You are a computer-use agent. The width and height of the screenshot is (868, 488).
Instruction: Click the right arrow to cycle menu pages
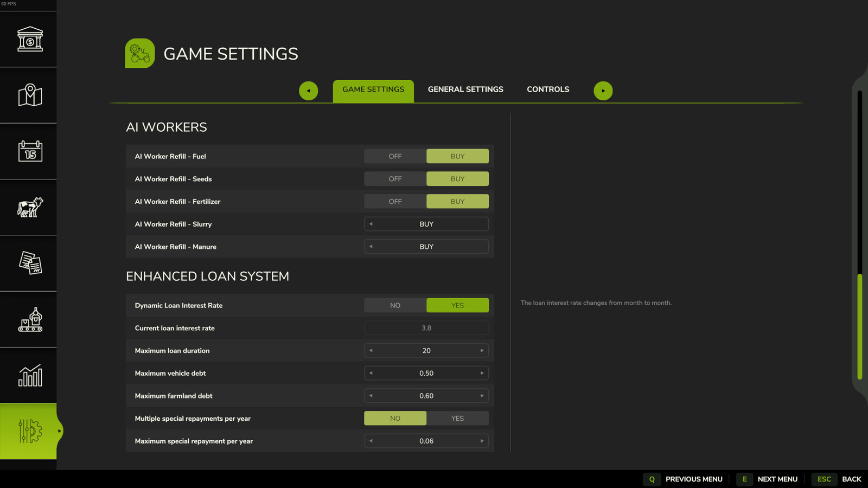(x=603, y=91)
